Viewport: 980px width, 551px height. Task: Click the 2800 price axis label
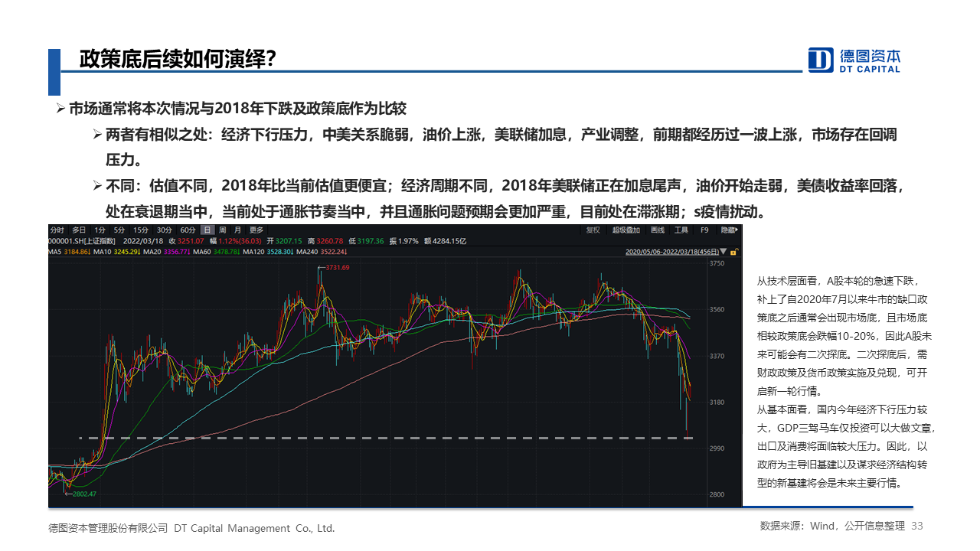pyautogui.click(x=717, y=495)
